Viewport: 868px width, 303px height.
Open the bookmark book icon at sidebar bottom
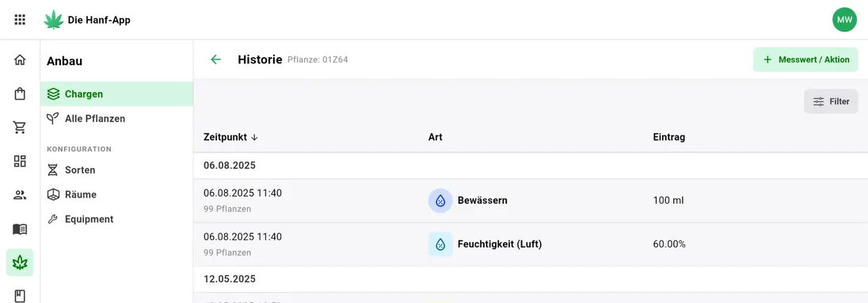20,296
